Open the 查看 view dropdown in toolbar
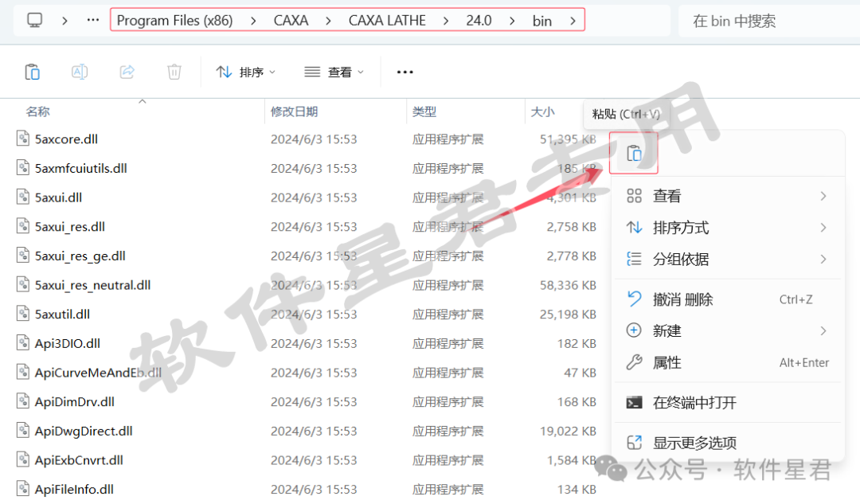The width and height of the screenshot is (860, 504). click(x=334, y=72)
